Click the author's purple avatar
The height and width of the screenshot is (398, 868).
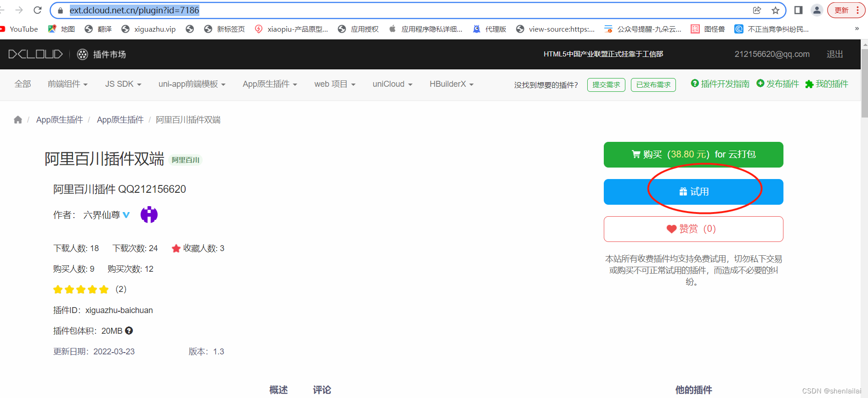pos(149,214)
